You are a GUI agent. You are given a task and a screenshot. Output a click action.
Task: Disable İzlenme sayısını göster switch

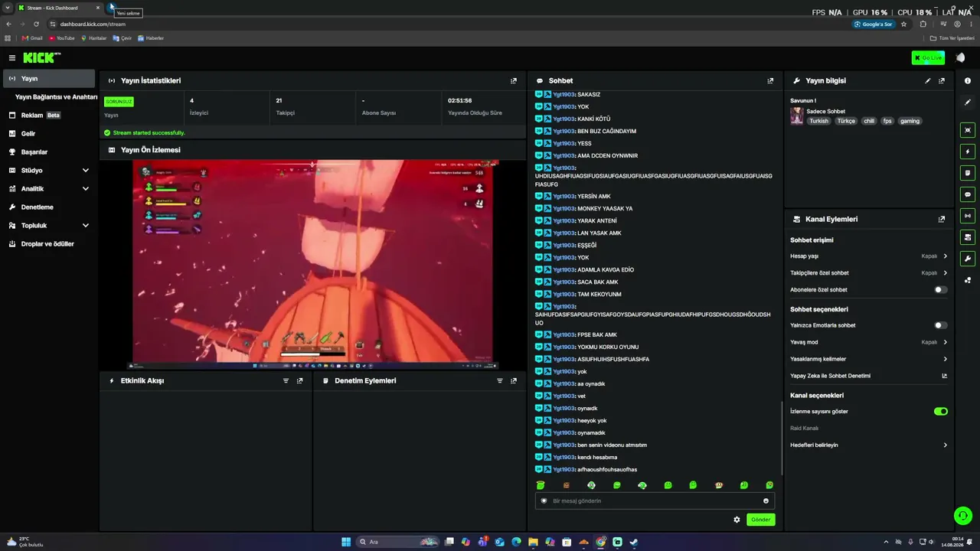pos(941,412)
